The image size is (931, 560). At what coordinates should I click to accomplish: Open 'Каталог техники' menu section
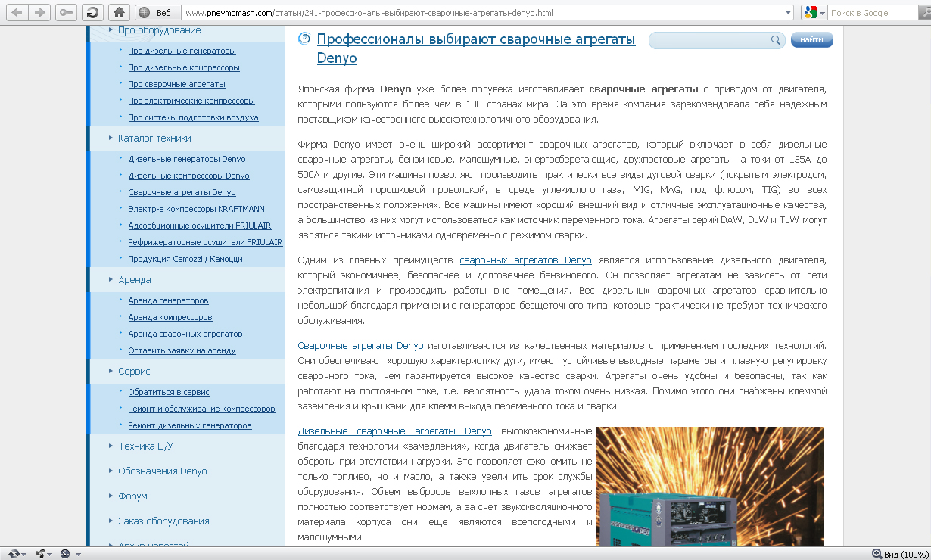coord(154,138)
